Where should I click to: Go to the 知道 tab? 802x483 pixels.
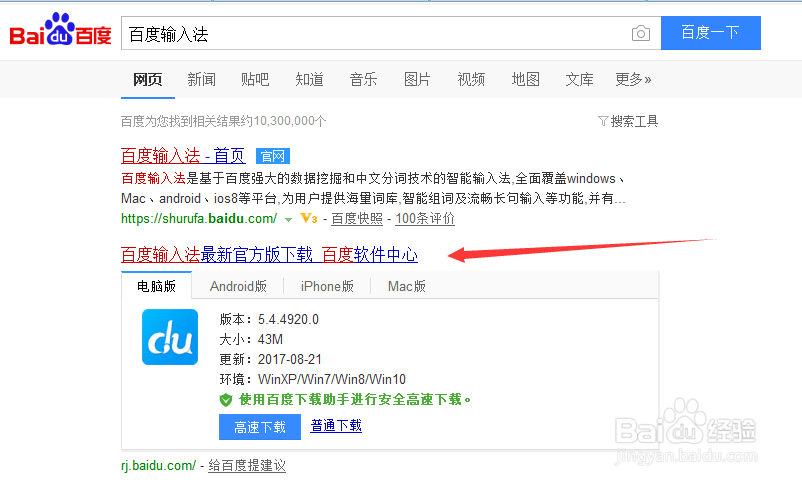(x=309, y=79)
